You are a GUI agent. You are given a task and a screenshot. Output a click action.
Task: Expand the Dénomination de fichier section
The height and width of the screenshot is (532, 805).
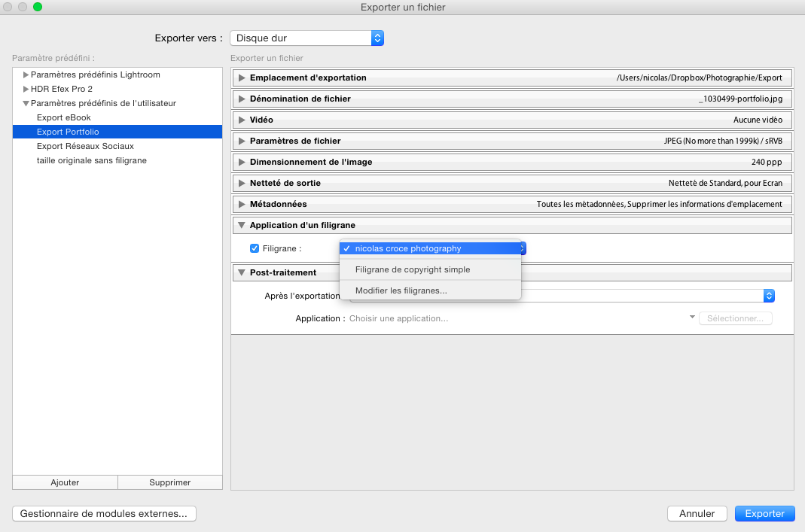pos(242,99)
